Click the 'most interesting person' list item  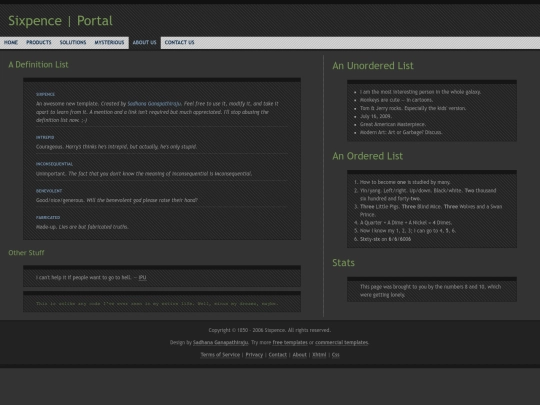pos(420,92)
